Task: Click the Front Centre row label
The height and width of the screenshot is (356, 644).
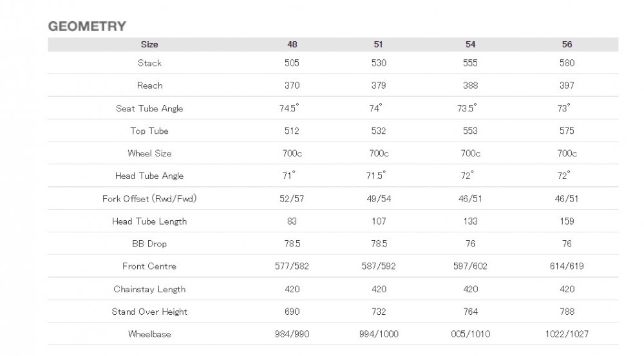Action: click(149, 266)
